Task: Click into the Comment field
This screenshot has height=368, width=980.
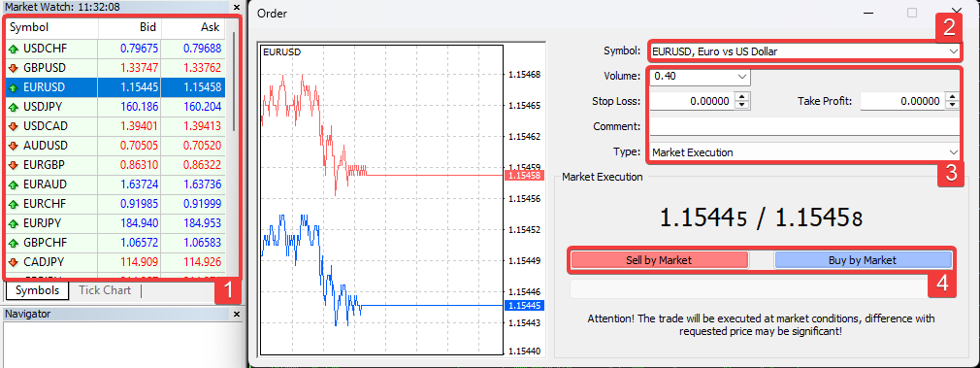Action: pos(805,126)
